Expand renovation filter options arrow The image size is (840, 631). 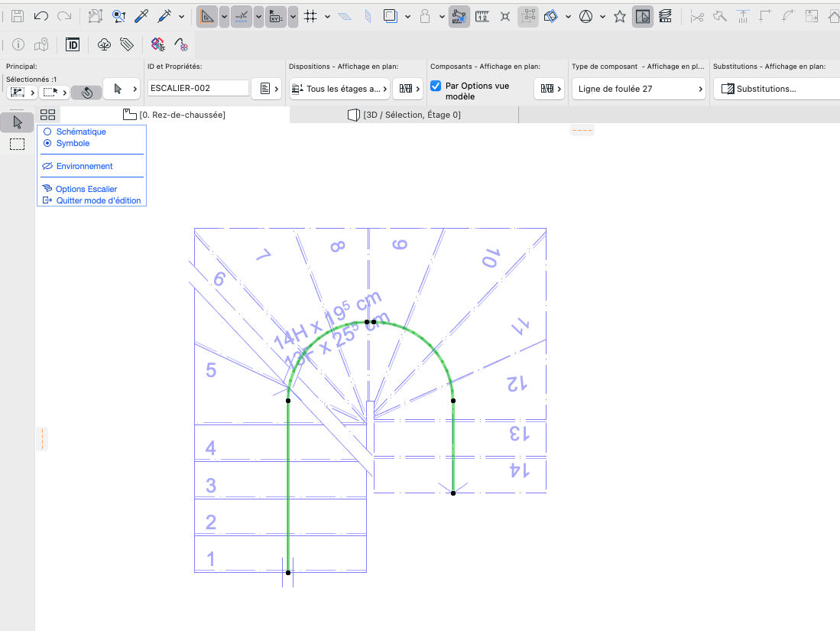pos(603,17)
